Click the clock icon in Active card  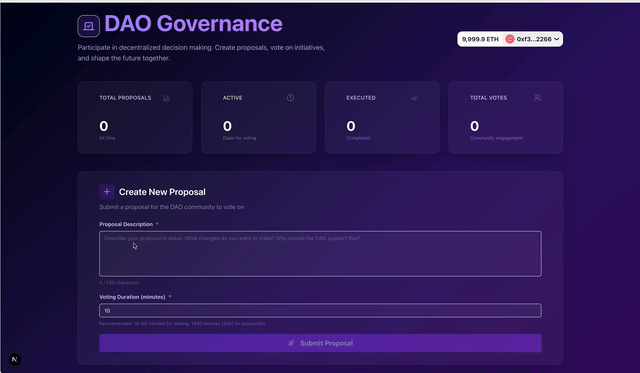(290, 98)
